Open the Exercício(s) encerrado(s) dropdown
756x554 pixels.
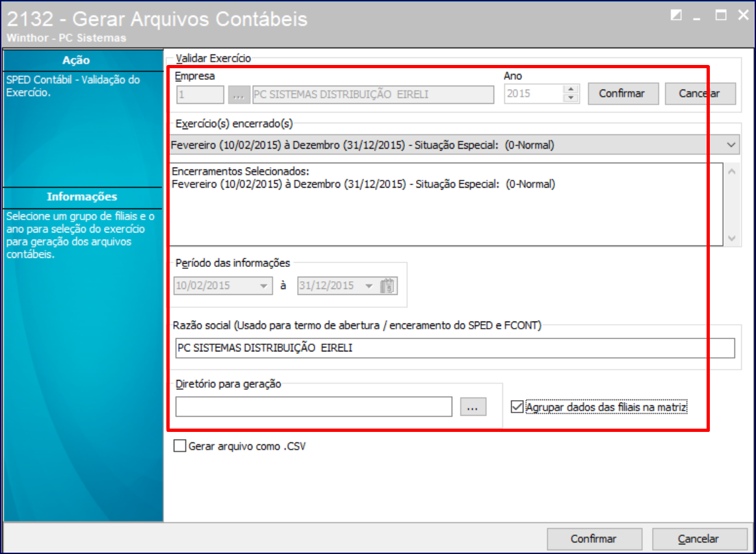(x=731, y=145)
